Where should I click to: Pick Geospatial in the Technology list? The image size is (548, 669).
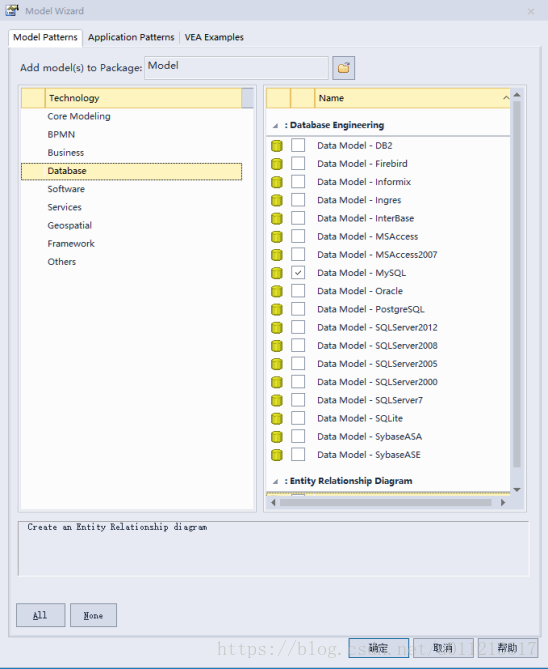(70, 225)
